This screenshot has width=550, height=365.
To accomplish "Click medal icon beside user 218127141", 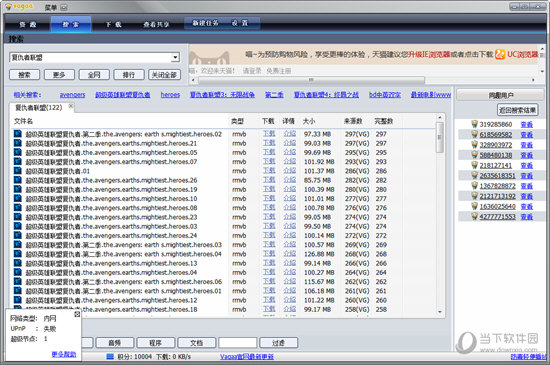I will [474, 165].
